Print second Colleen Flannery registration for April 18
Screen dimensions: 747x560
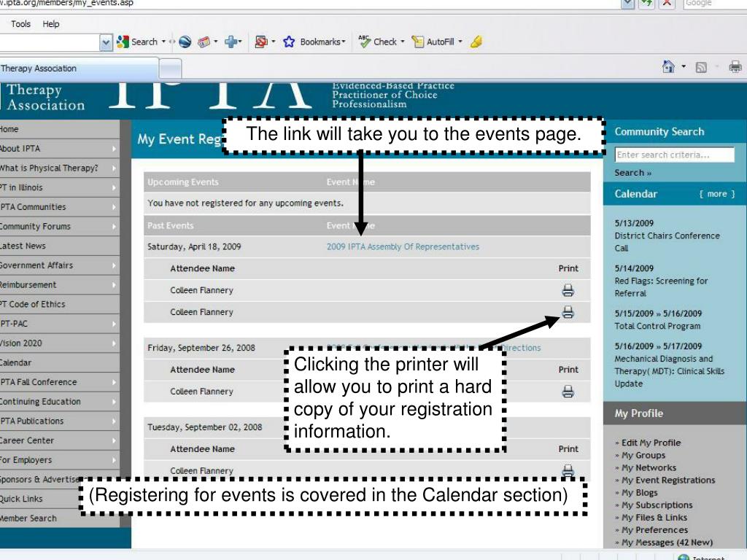click(568, 312)
